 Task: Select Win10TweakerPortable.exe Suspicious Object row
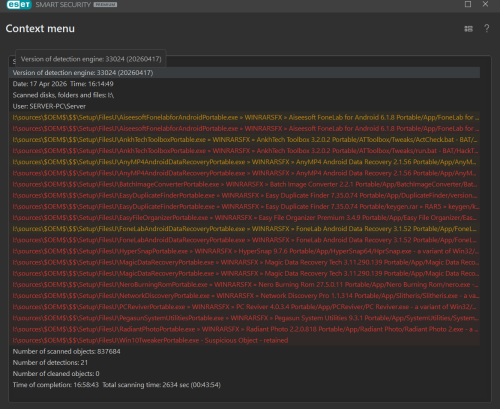point(244,340)
